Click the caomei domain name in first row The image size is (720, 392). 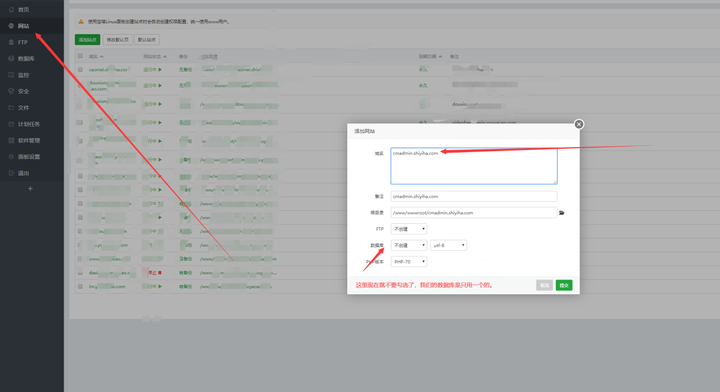click(x=108, y=69)
